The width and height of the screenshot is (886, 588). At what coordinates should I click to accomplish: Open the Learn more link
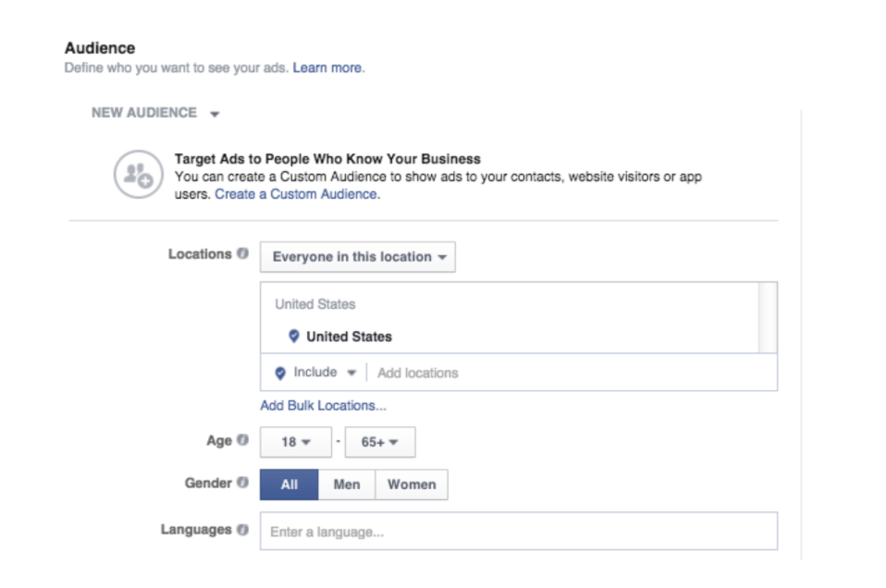(327, 67)
